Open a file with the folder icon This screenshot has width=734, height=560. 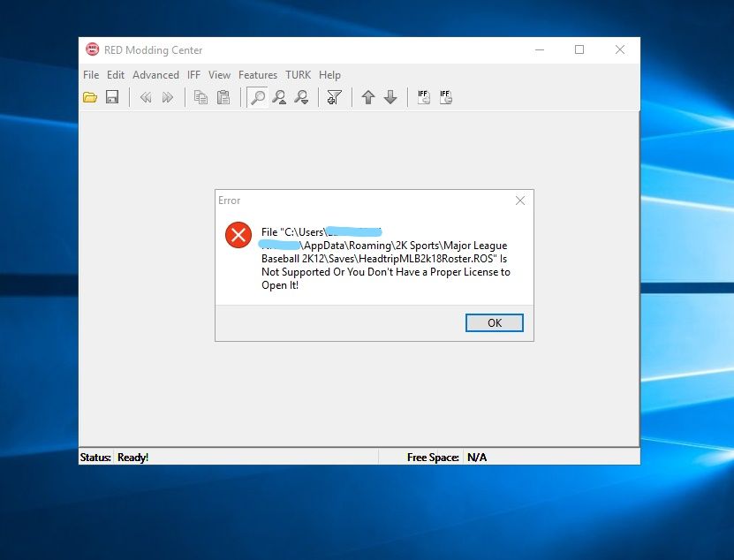point(90,97)
